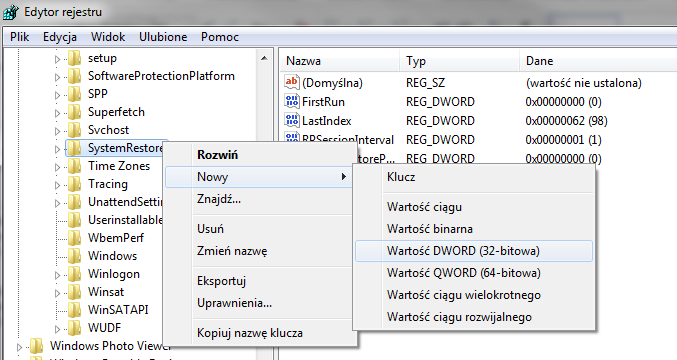Expand the setup key
This screenshot has height=360, width=677.
(57, 59)
